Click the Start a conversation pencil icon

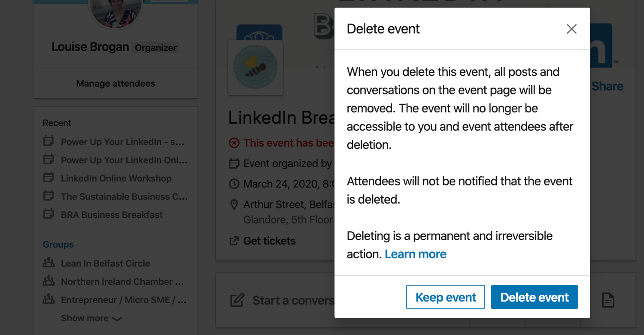tap(237, 300)
